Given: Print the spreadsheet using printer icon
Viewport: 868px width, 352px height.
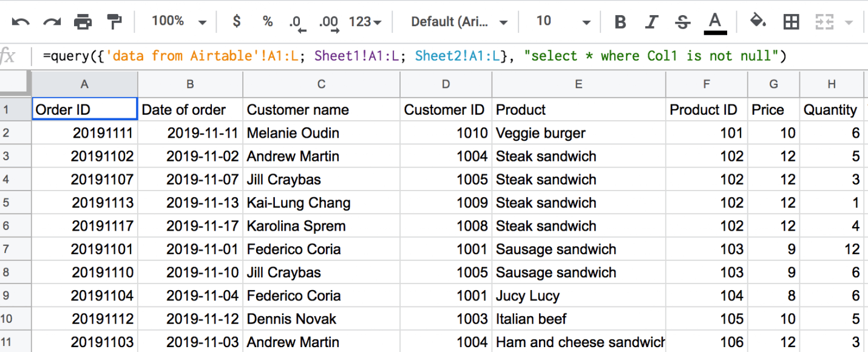Looking at the screenshot, I should tap(83, 22).
